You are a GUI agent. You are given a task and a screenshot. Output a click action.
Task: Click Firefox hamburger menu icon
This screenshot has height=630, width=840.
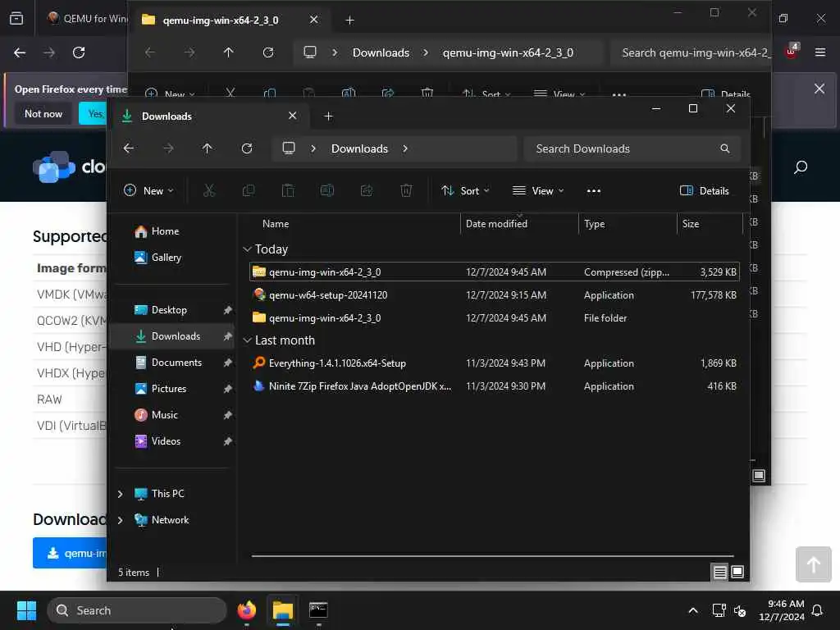click(820, 52)
